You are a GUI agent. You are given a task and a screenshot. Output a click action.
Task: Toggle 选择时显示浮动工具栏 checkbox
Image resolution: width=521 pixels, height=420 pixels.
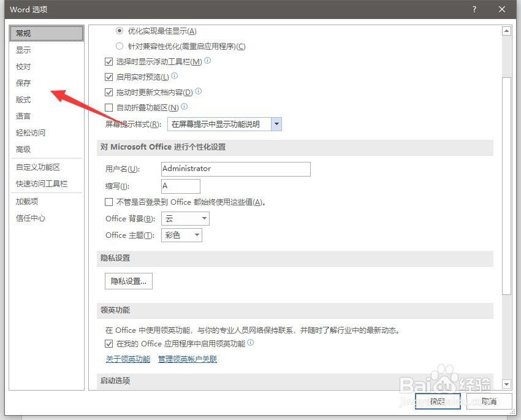coord(108,61)
